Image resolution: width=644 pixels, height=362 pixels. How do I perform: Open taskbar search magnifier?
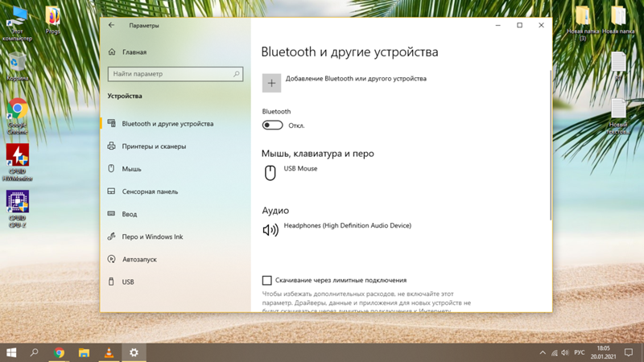click(x=35, y=352)
